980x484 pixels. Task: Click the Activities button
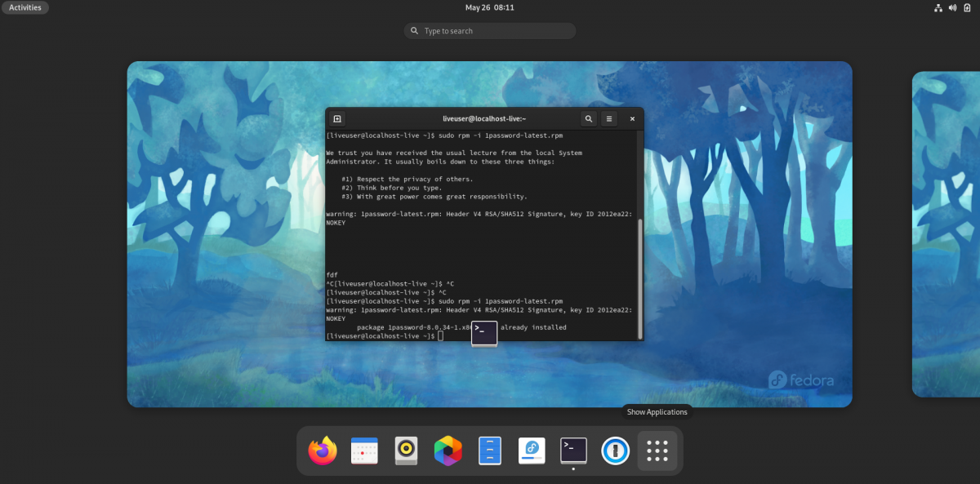pos(25,7)
